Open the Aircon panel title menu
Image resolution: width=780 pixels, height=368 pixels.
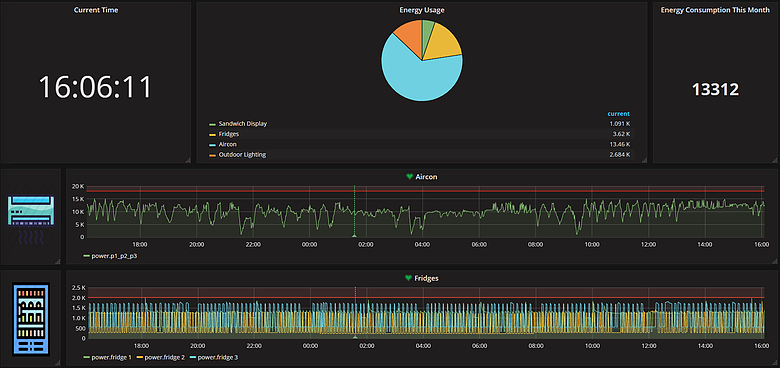[426, 176]
